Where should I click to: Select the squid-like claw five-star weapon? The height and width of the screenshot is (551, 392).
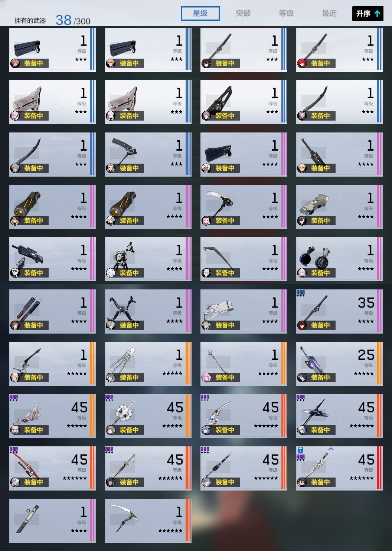tap(148, 364)
